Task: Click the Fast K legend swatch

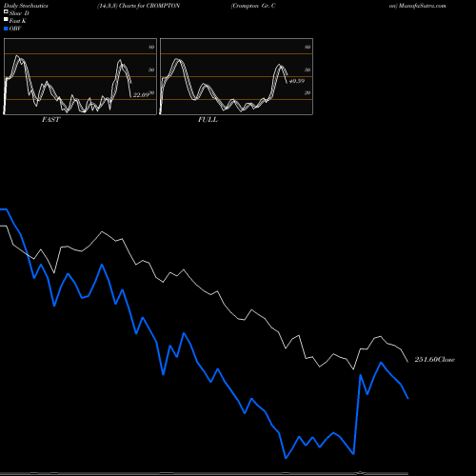Action: click(6, 19)
